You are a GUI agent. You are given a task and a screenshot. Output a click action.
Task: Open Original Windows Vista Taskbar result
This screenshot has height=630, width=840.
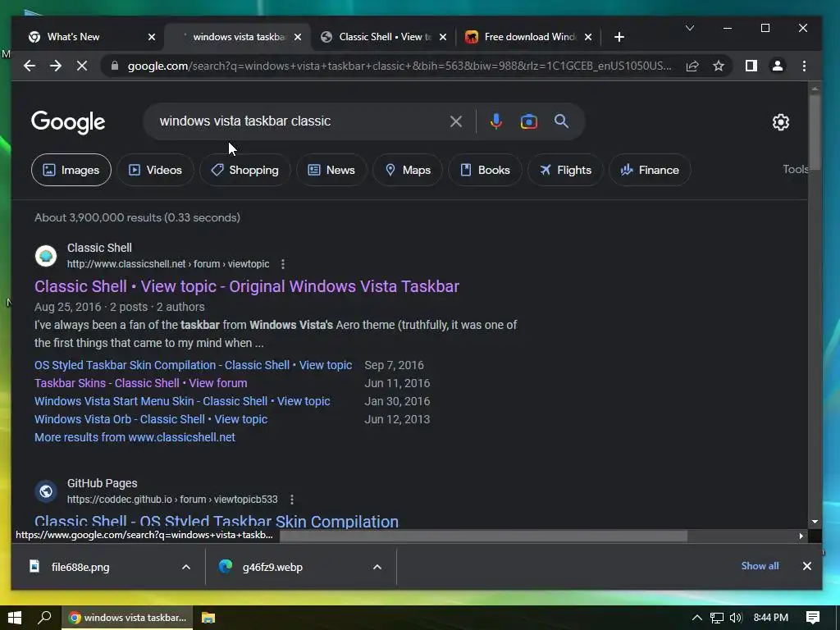coord(247,286)
